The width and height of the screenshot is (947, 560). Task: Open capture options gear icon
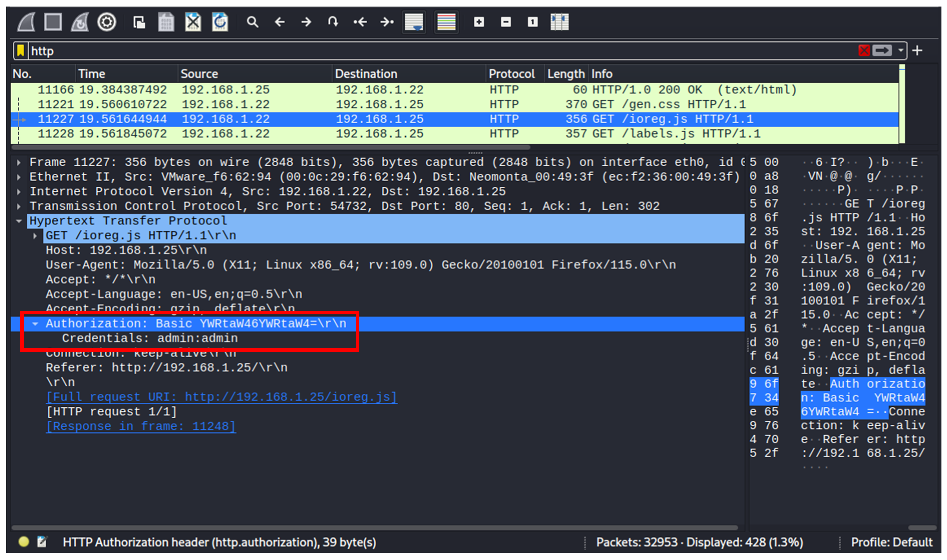point(107,22)
